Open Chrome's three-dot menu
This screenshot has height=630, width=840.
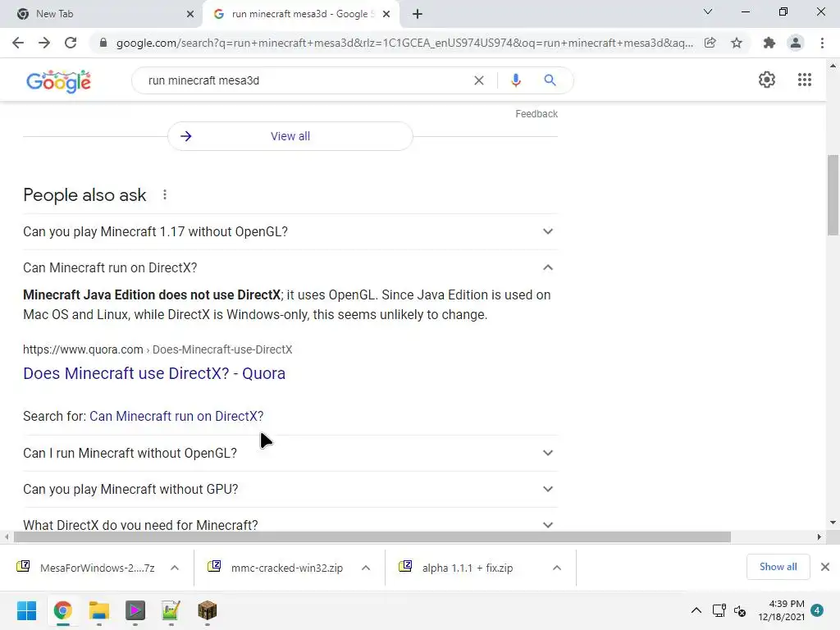click(822, 43)
